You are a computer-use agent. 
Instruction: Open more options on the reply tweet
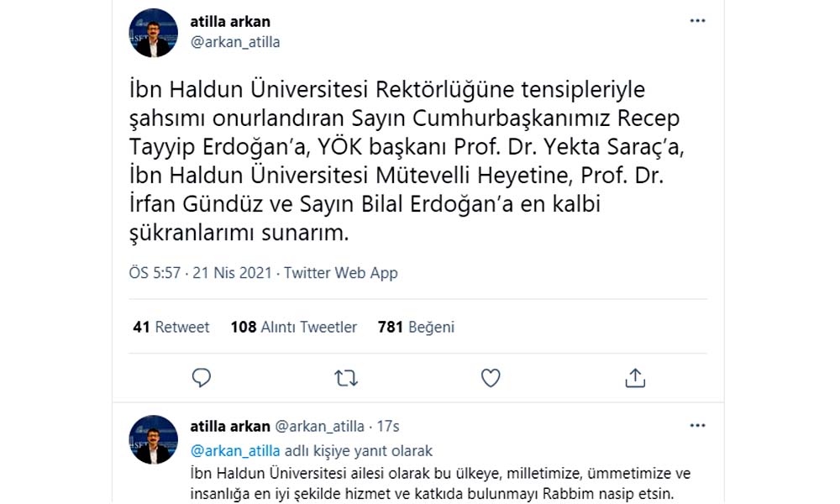click(x=697, y=426)
